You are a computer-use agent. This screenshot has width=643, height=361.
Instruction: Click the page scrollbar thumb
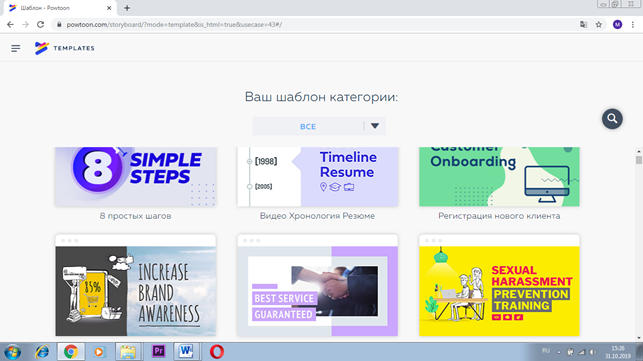pyautogui.click(x=638, y=160)
